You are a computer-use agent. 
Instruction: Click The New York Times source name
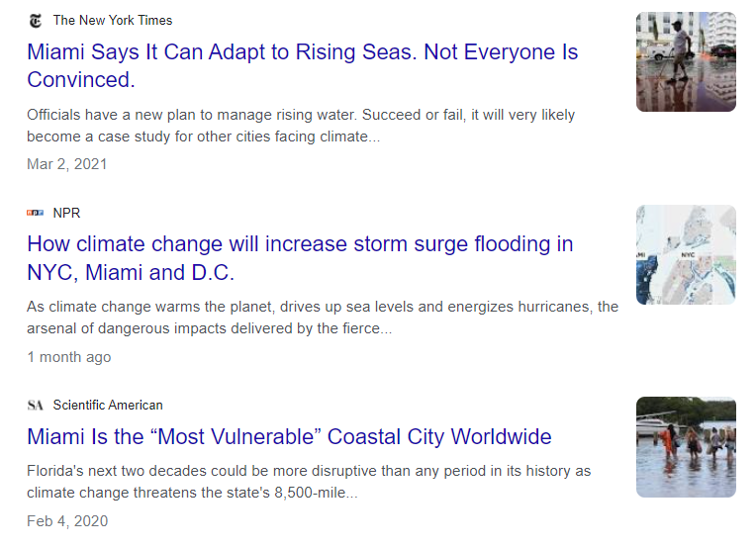113,20
